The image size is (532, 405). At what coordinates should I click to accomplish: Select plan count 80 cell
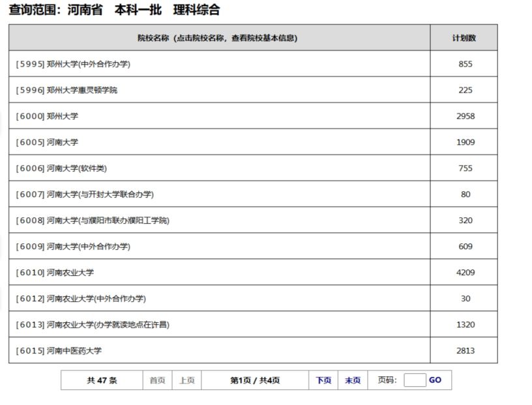(x=465, y=194)
